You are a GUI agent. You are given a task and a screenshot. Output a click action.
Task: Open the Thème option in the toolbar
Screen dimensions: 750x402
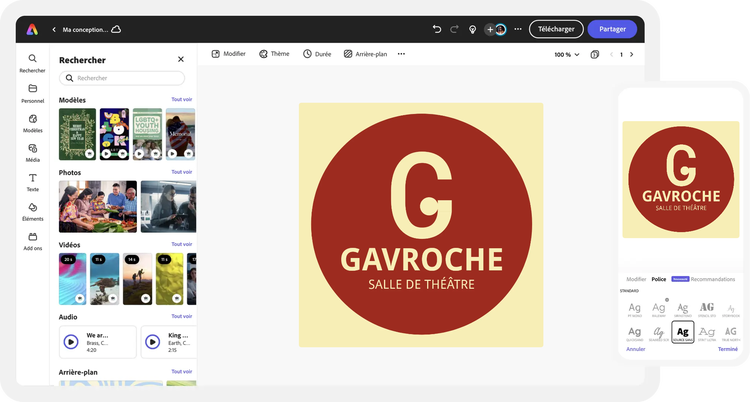(274, 54)
